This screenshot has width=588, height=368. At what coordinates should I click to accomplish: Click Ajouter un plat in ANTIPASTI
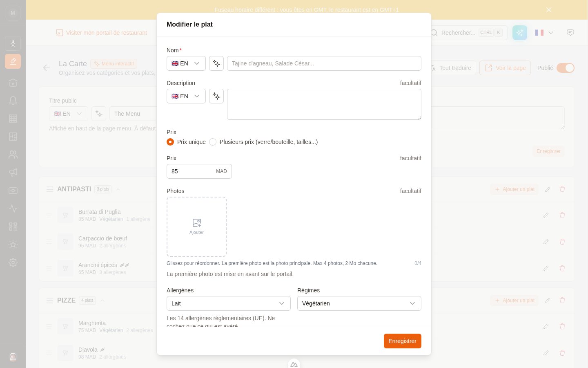coord(514,189)
